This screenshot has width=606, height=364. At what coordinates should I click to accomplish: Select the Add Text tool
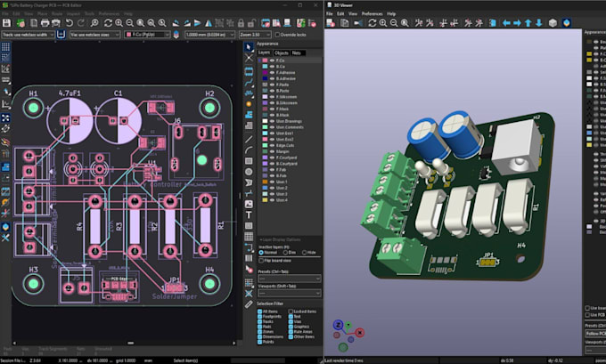click(x=249, y=215)
